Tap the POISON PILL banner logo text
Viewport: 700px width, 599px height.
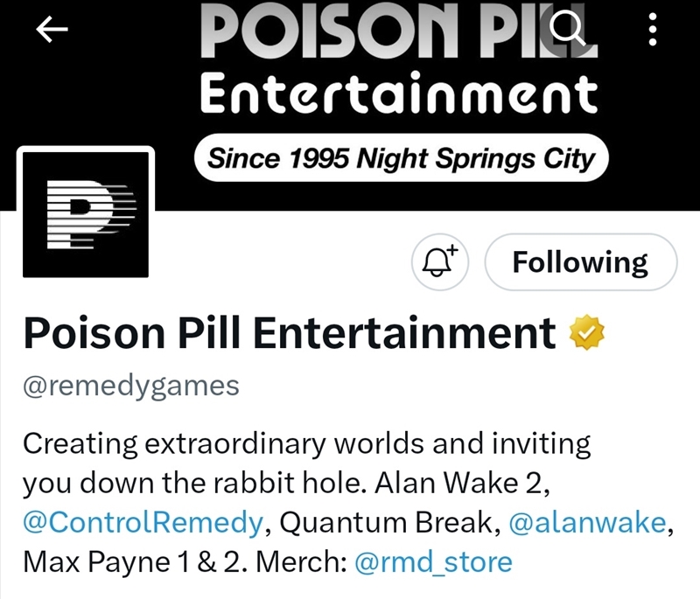click(399, 31)
